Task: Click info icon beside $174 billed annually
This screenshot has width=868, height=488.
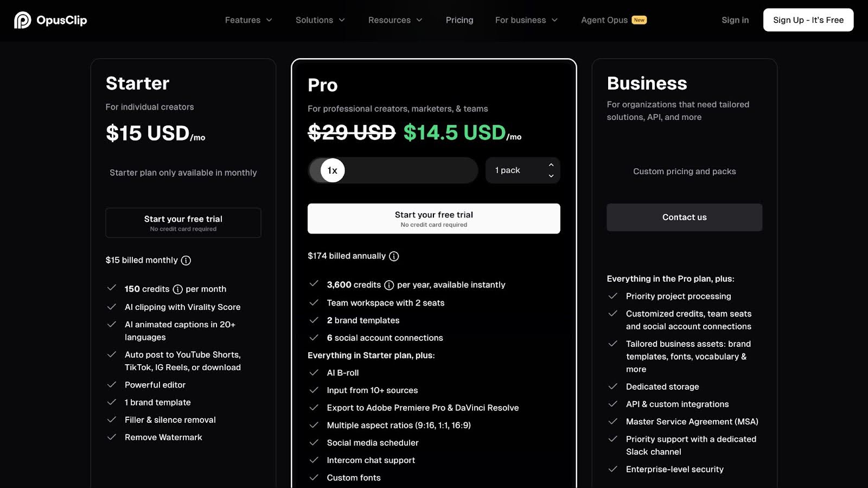Action: (x=394, y=256)
